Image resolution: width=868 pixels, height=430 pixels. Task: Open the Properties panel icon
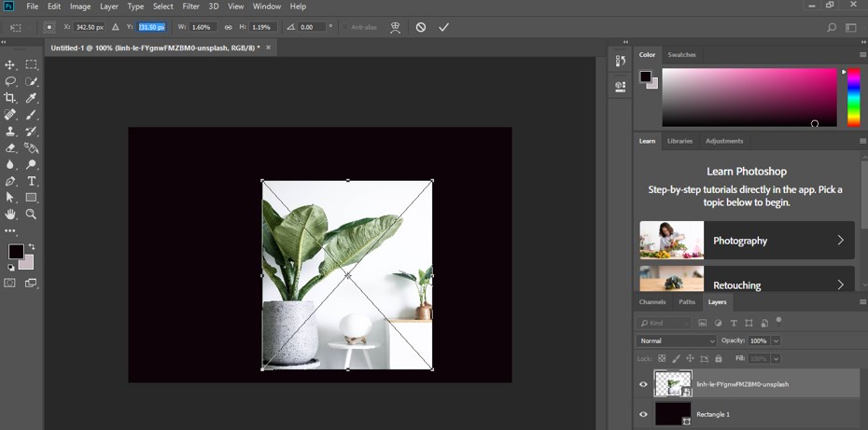[621, 86]
